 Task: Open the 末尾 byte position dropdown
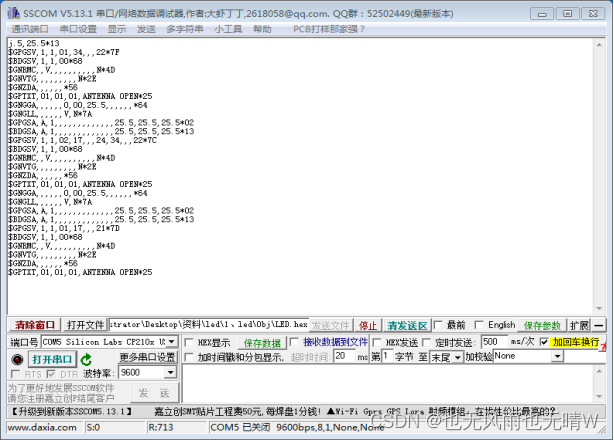[457, 357]
